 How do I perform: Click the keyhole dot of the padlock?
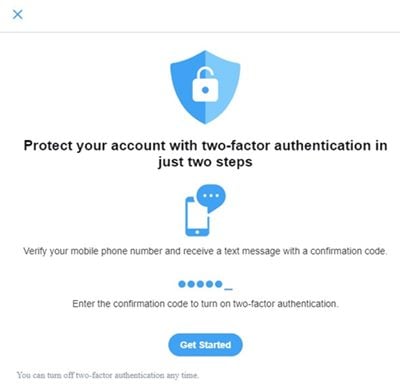point(205,90)
